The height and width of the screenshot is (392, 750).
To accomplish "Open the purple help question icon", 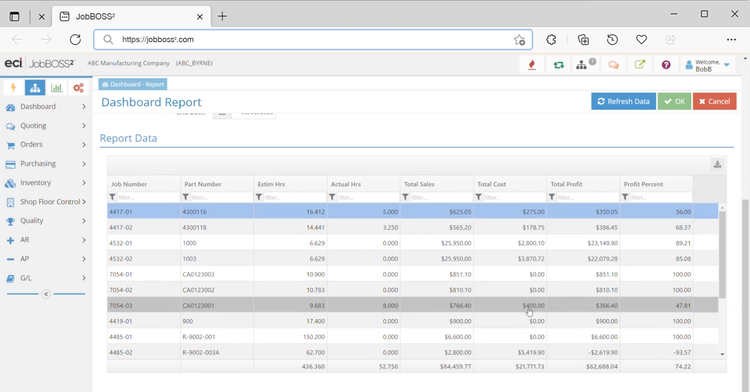I will pyautogui.click(x=666, y=65).
